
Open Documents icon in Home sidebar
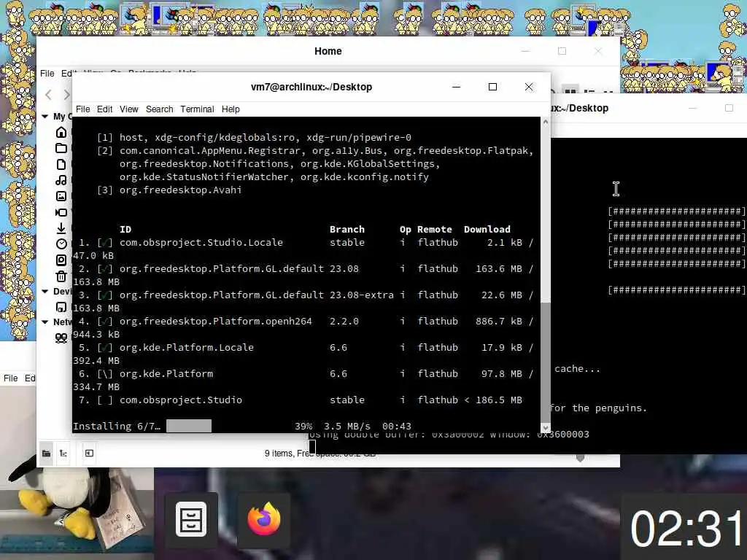click(x=61, y=164)
